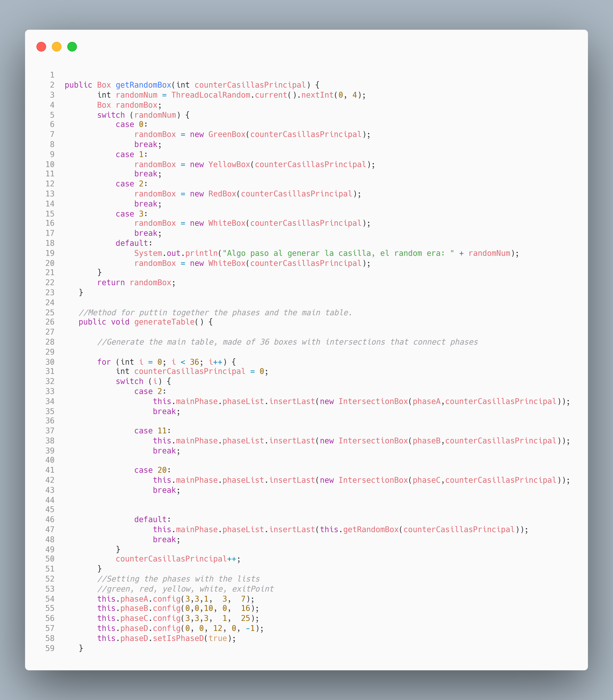This screenshot has height=700, width=613.
Task: Click the GreenBox constructor call
Action: point(227,134)
